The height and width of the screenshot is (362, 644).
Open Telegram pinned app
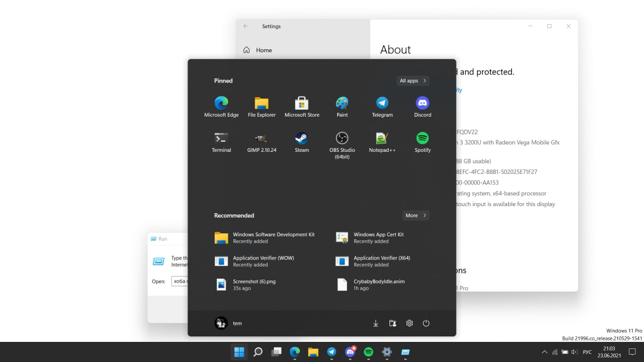382,107
